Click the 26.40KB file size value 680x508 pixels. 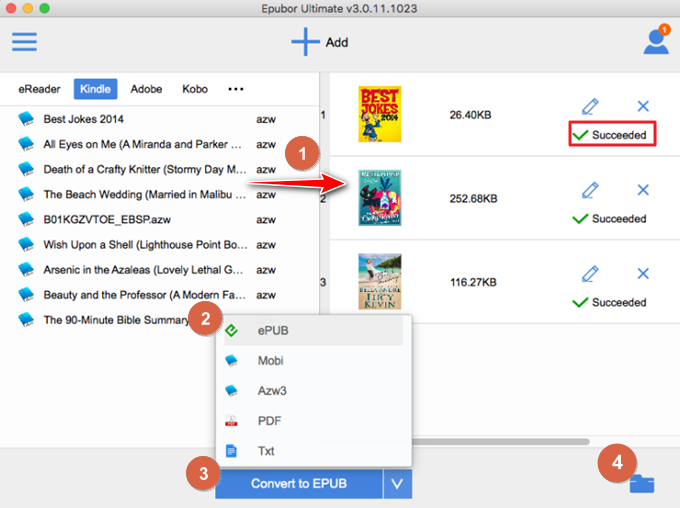coord(471,115)
